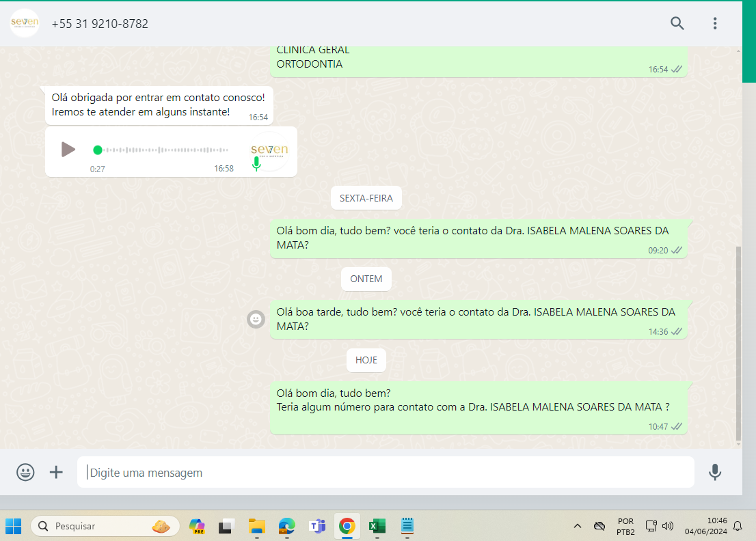Play the 0:27 voice message
This screenshot has height=541, width=756.
(68, 150)
